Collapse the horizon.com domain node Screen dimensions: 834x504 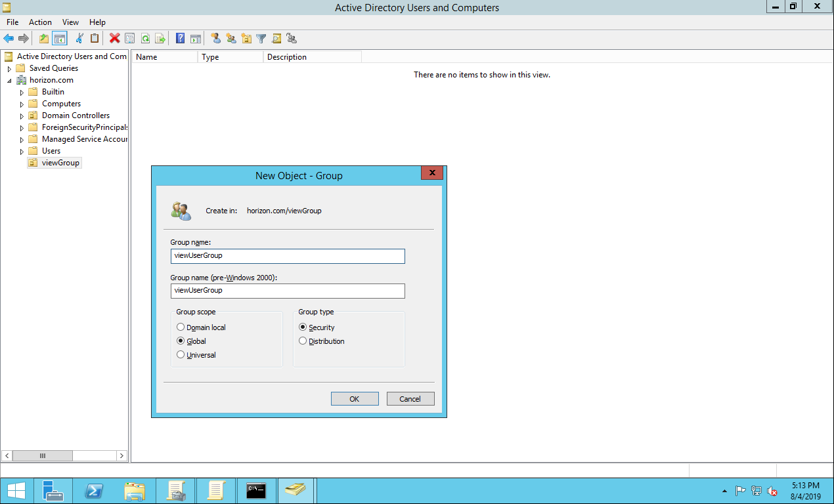tap(9, 81)
